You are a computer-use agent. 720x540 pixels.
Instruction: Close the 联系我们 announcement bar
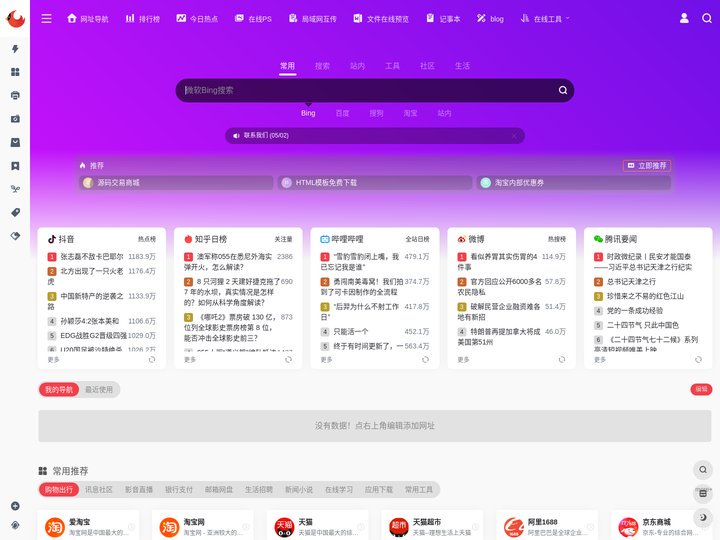coord(514,135)
